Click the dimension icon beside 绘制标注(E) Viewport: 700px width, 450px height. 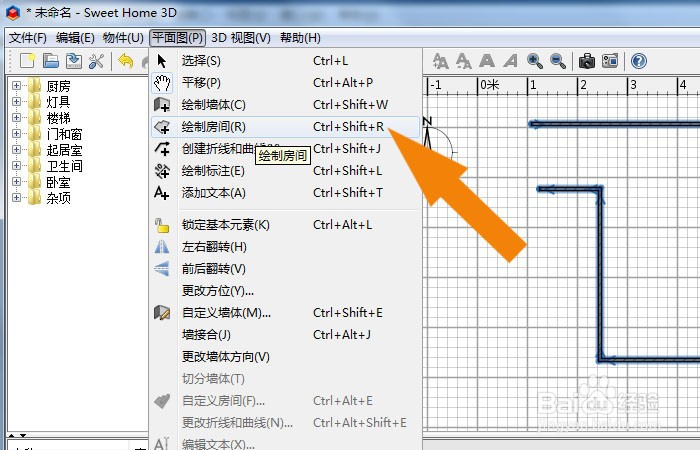162,171
